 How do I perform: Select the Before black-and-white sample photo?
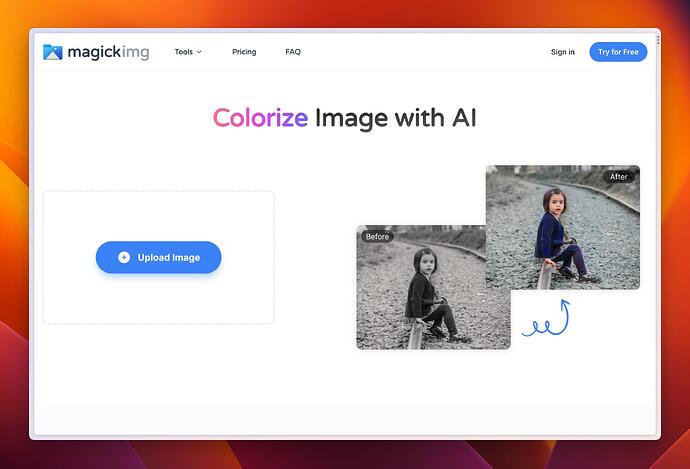point(433,287)
